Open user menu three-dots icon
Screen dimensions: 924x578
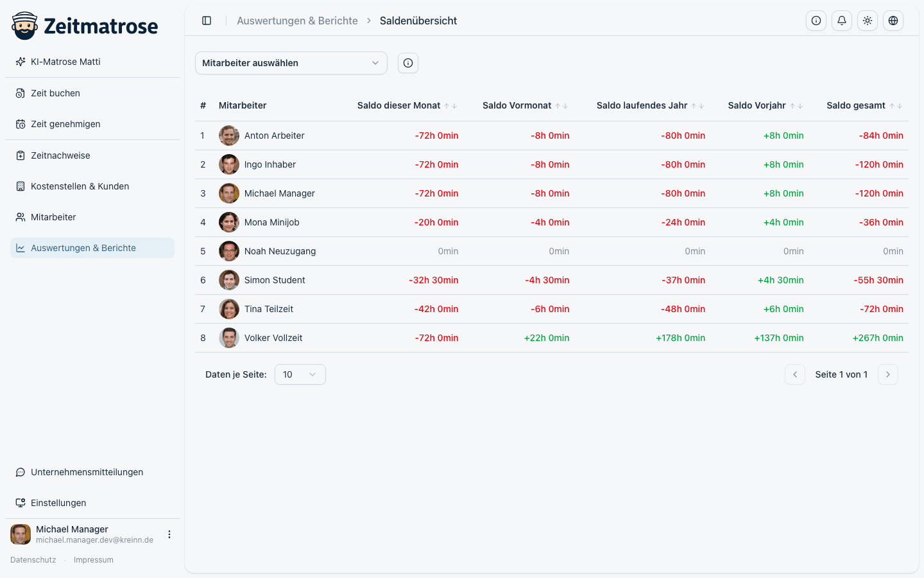(x=169, y=534)
